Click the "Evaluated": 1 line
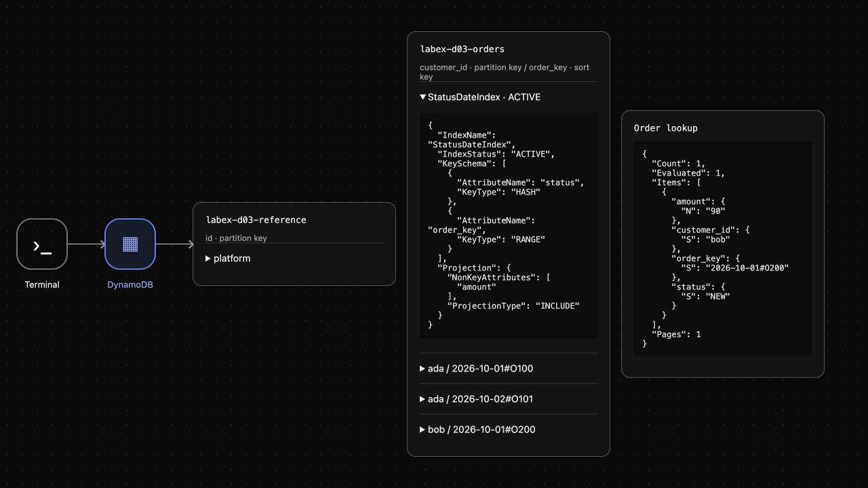868x488 pixels. (x=688, y=173)
